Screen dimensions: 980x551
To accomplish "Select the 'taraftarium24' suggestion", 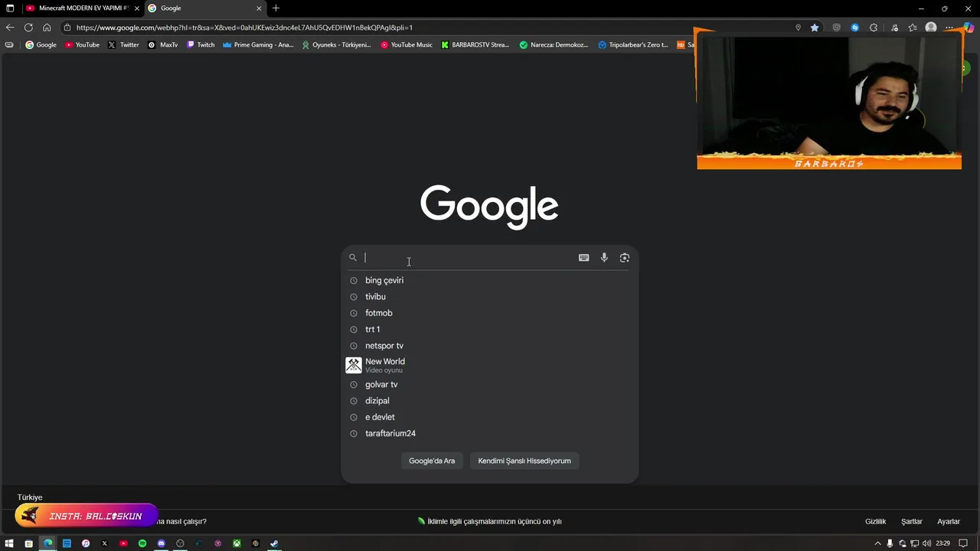I will [x=489, y=433].
